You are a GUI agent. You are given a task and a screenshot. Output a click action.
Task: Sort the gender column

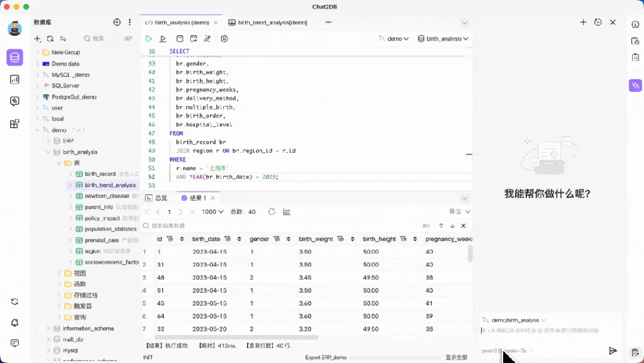pos(288,238)
